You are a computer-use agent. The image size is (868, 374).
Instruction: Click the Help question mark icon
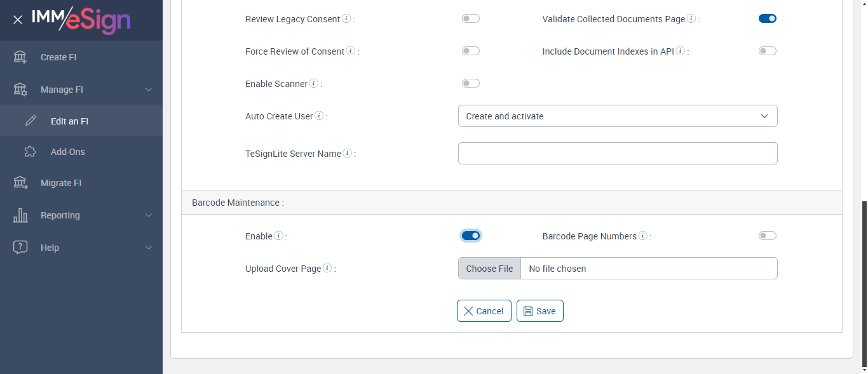pos(20,248)
